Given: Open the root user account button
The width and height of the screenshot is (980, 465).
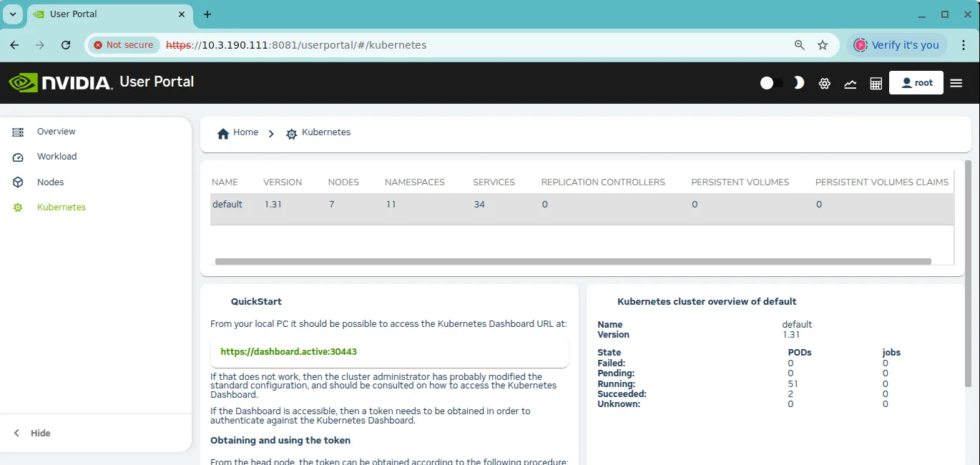Looking at the screenshot, I should pos(916,83).
